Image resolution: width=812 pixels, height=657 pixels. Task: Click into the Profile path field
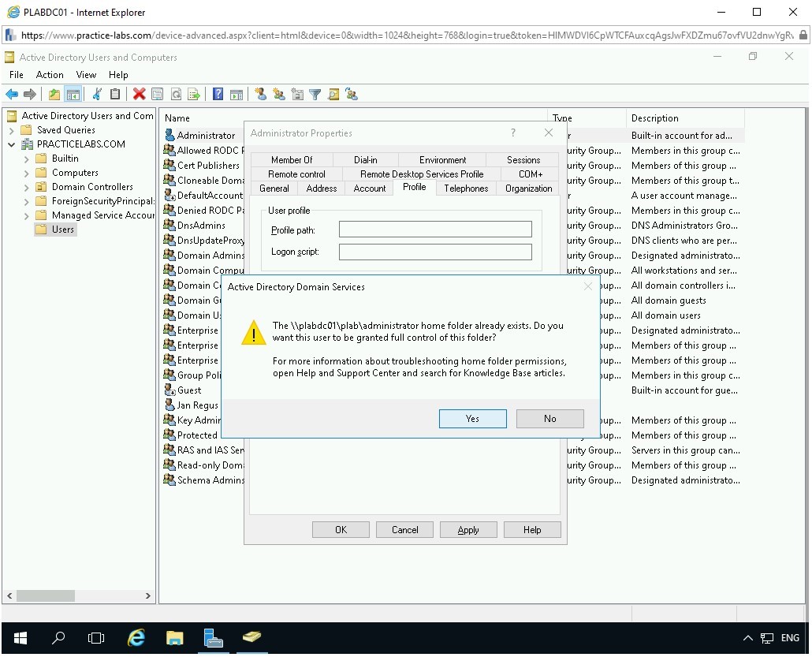click(435, 230)
